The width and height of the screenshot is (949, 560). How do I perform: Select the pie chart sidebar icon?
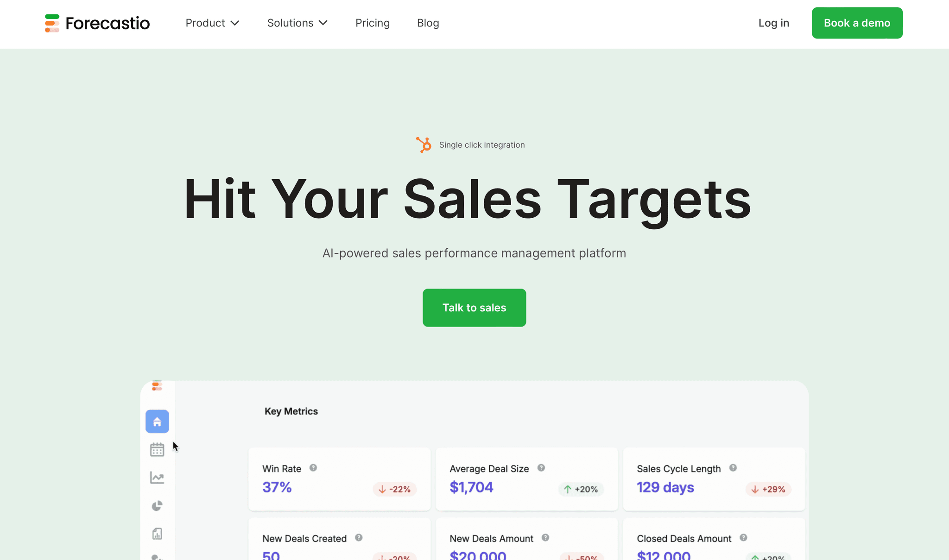pyautogui.click(x=157, y=505)
